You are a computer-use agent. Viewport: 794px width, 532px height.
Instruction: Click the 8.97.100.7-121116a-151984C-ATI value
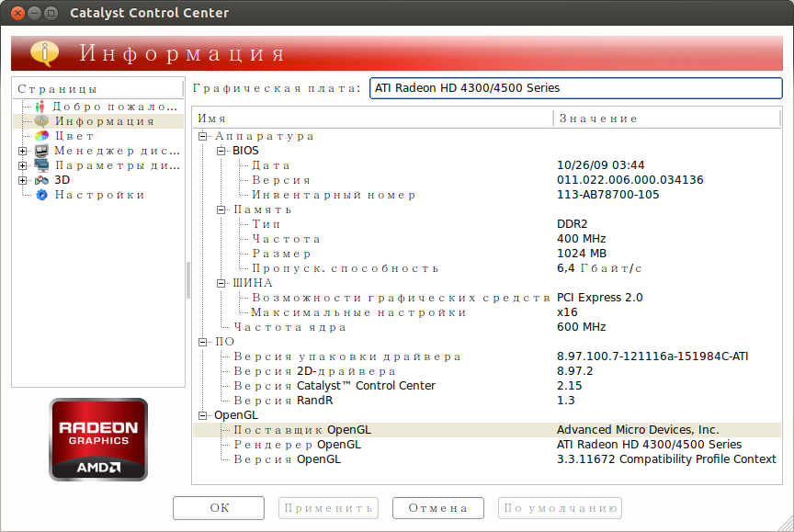click(652, 356)
